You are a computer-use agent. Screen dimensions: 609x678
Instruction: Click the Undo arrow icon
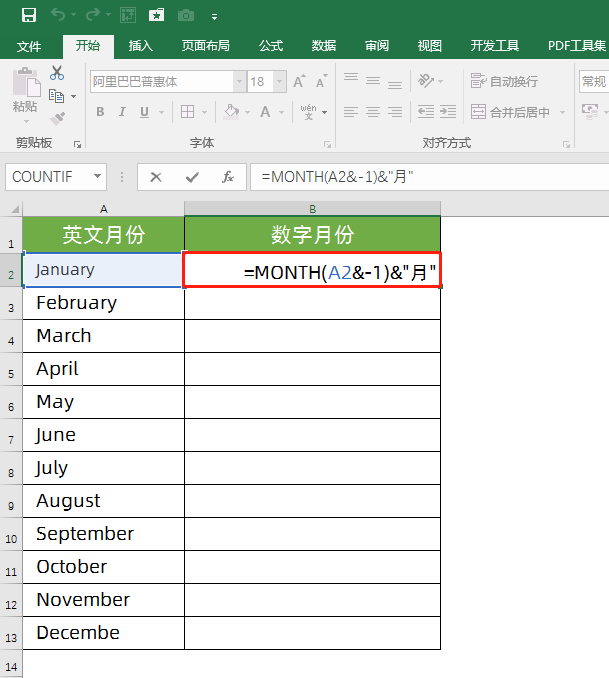(x=58, y=15)
